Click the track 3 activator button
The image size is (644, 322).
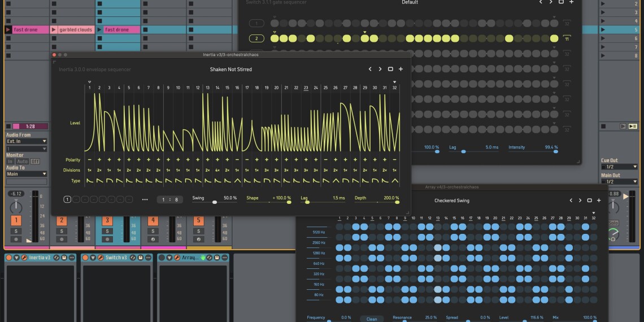(107, 220)
